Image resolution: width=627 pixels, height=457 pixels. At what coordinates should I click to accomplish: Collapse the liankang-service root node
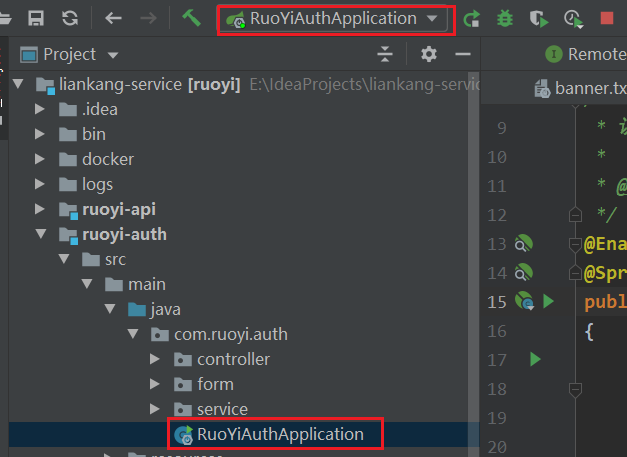18,84
